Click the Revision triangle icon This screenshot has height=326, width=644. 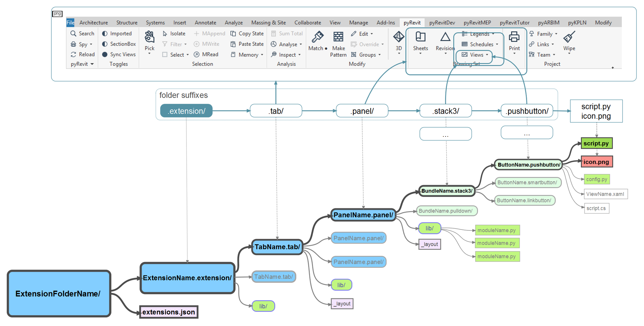pos(445,37)
